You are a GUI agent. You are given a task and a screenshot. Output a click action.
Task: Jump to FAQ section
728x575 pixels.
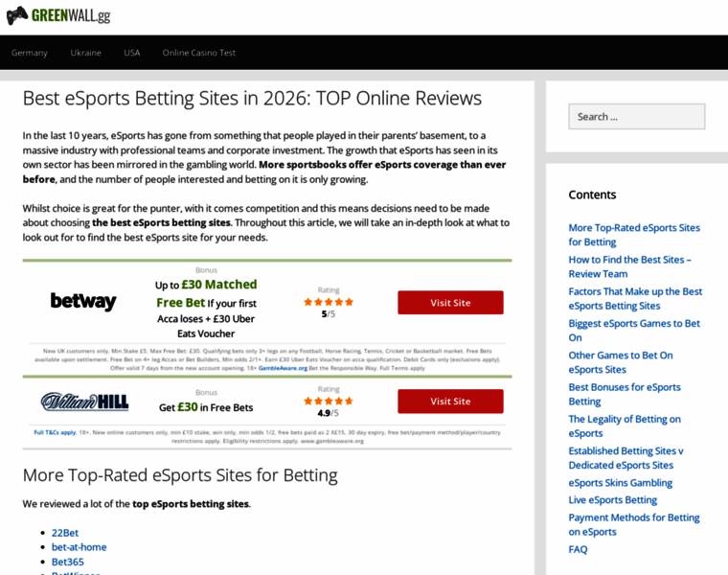[578, 549]
